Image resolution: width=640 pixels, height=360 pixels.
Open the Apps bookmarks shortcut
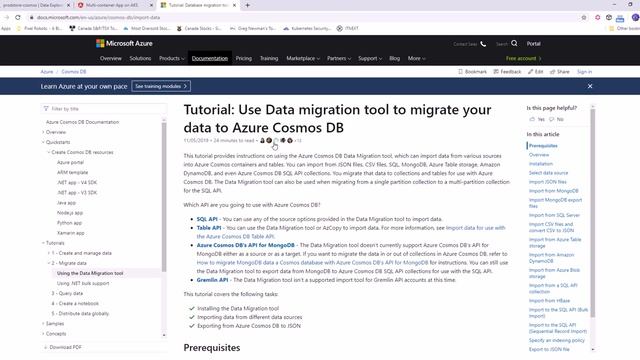[6, 28]
